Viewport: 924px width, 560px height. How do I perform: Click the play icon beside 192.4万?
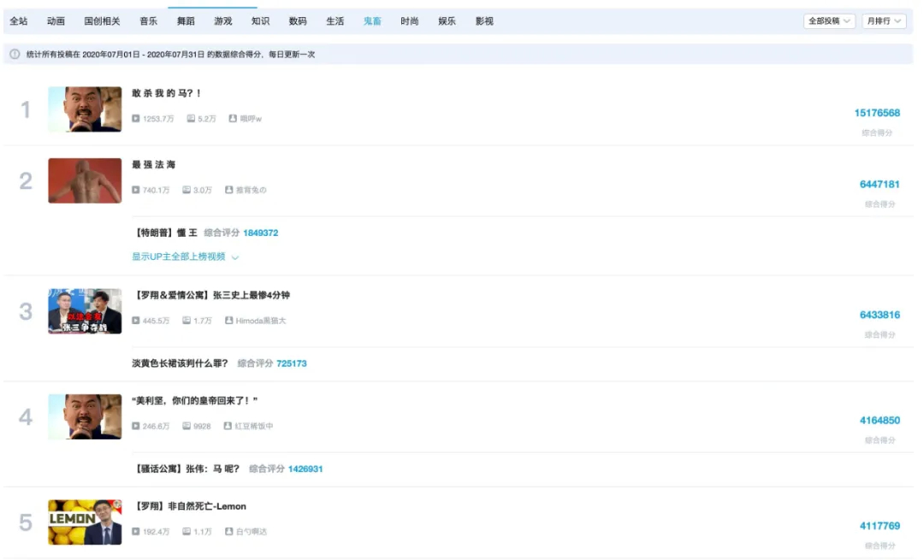tap(135, 531)
